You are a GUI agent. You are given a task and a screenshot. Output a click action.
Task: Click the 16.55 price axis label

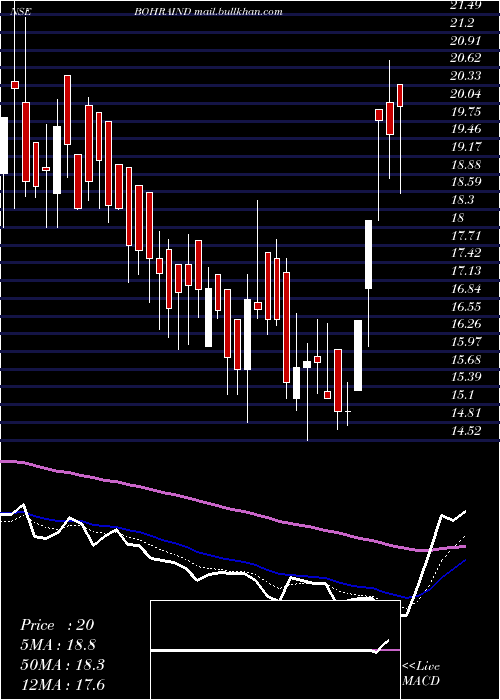(465, 306)
